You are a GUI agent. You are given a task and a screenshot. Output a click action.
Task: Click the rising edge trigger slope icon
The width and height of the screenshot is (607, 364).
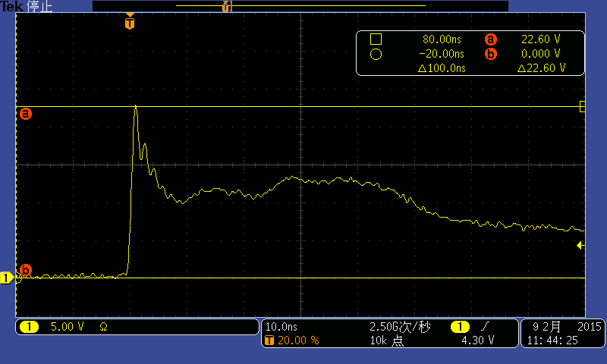coord(485,327)
